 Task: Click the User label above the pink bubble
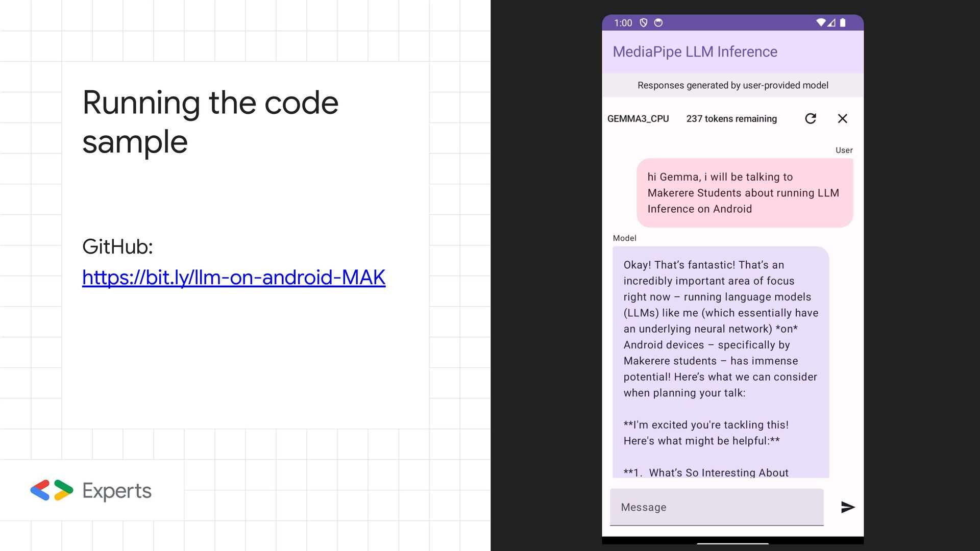[844, 150]
